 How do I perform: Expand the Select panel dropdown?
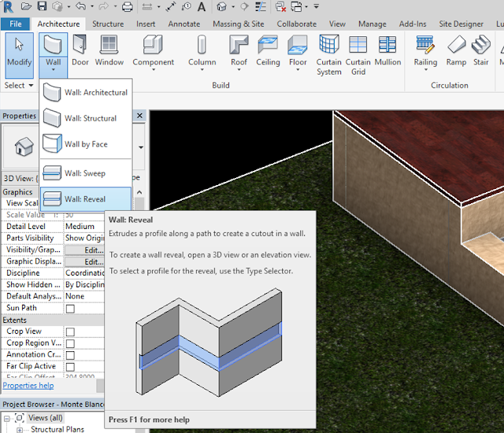pos(31,86)
